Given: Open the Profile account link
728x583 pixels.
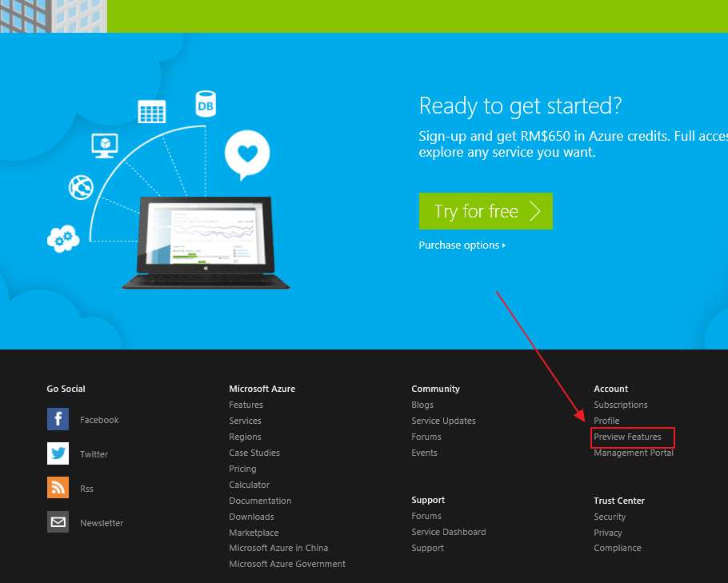Looking at the screenshot, I should click(607, 421).
